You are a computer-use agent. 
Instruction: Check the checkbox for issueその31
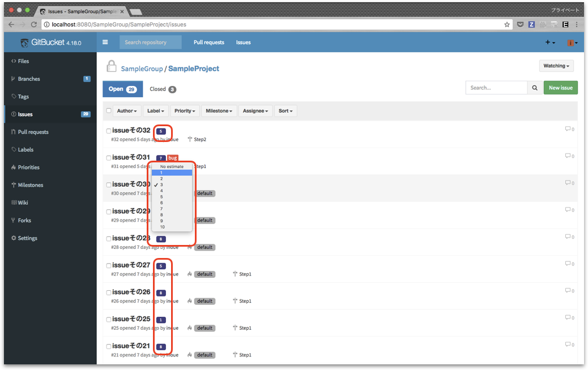pyautogui.click(x=108, y=157)
